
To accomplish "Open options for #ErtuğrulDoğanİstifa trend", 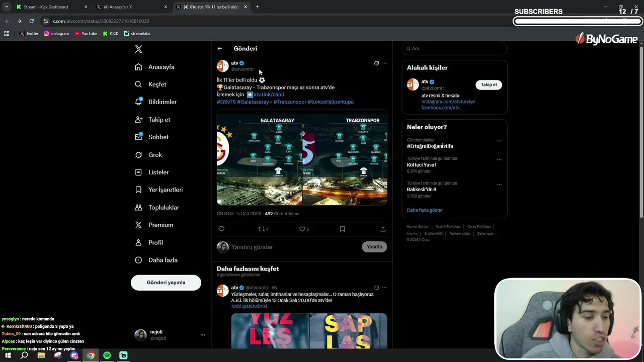I will pyautogui.click(x=499, y=141).
